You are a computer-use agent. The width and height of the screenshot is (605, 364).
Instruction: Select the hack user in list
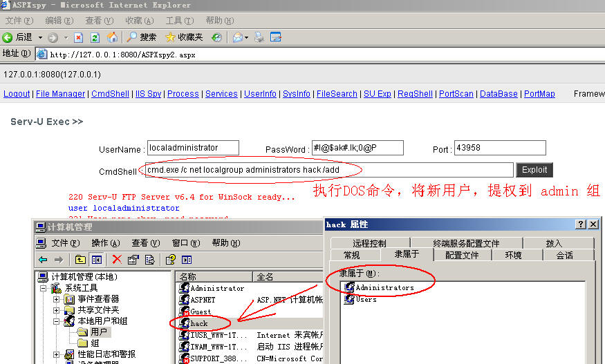click(x=199, y=323)
